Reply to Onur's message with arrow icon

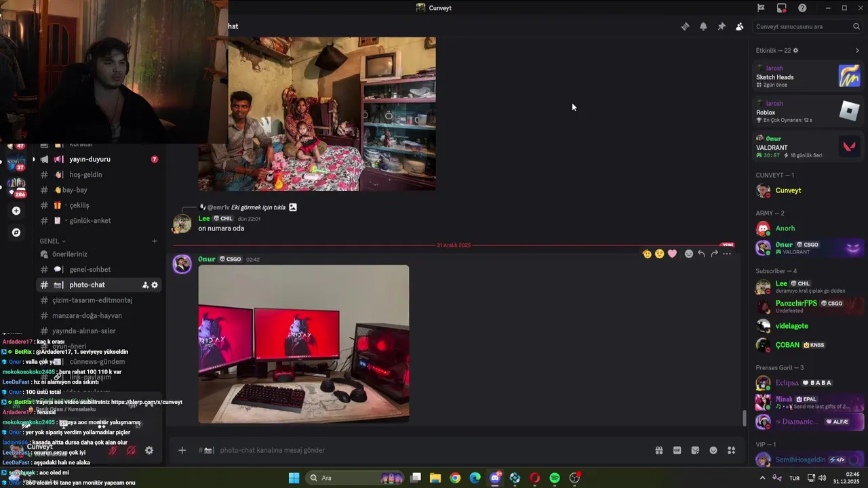702,253
